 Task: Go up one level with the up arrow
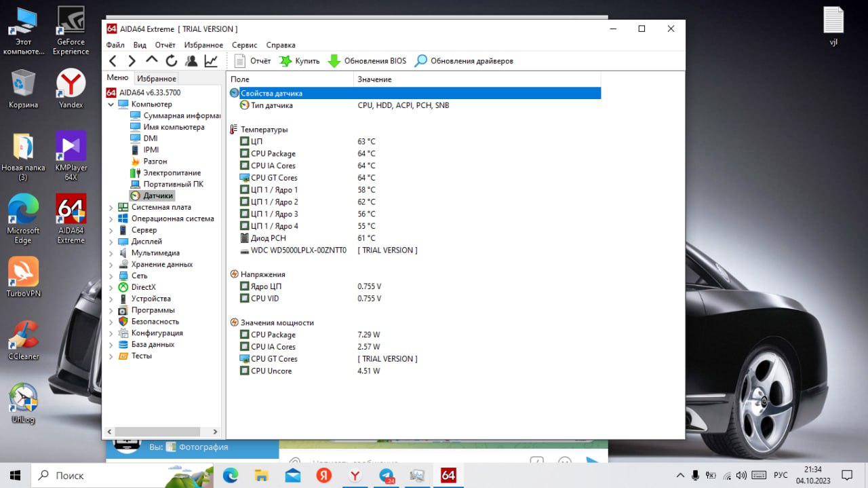coord(152,60)
